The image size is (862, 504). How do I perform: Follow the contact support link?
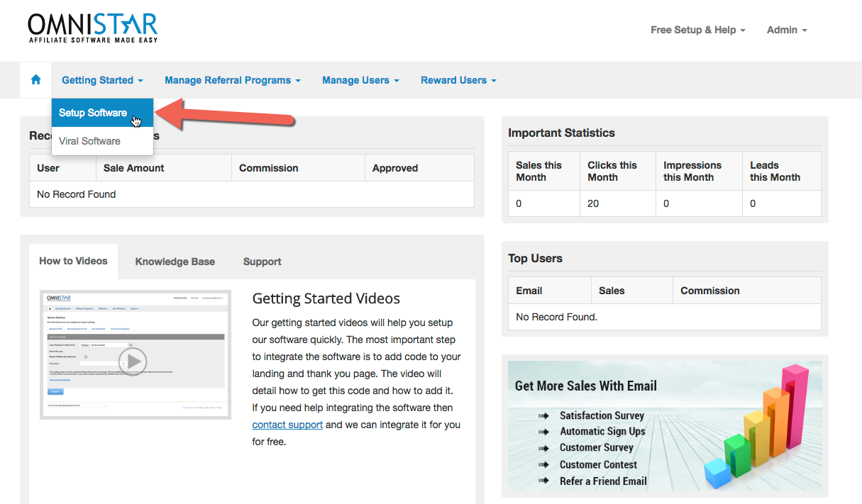[x=287, y=425]
